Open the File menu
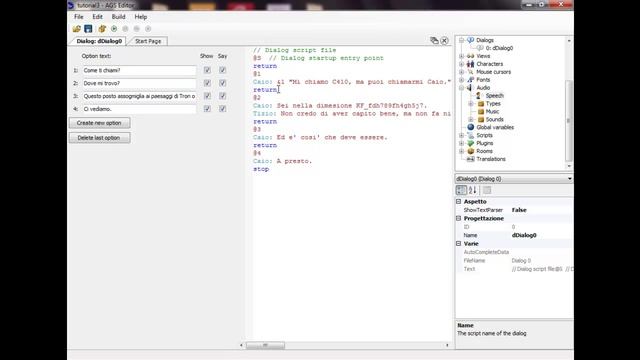This screenshot has width=640, height=360. (79, 17)
